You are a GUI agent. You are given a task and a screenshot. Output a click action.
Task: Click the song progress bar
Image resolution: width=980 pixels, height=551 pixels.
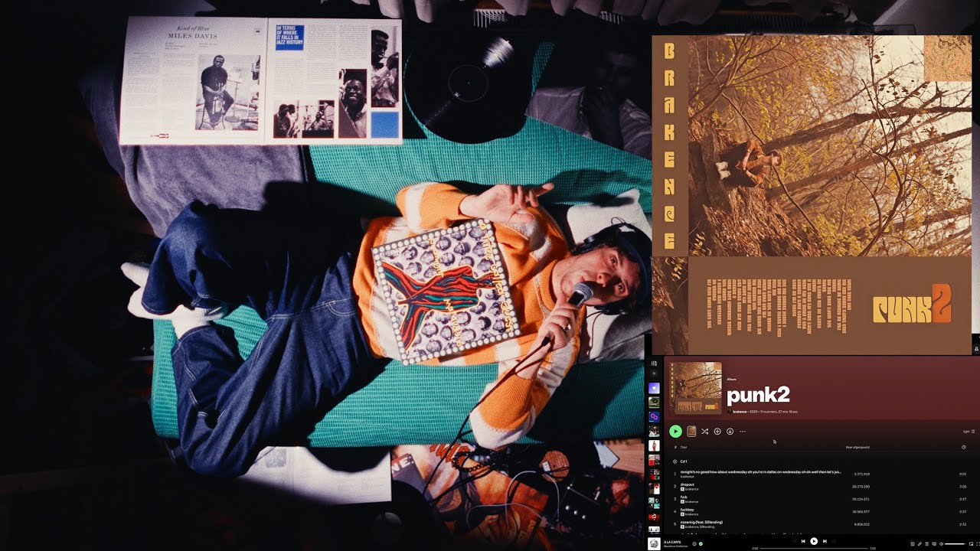pos(814,549)
